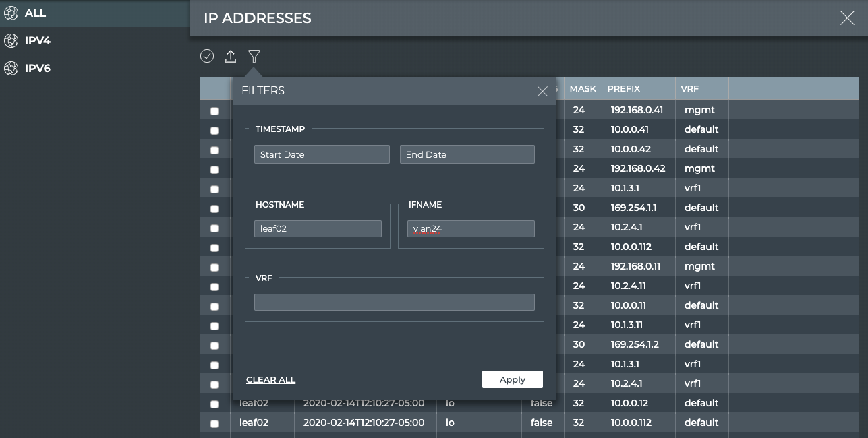Switch to the IPV6 tab
The height and width of the screenshot is (438, 868).
point(38,69)
